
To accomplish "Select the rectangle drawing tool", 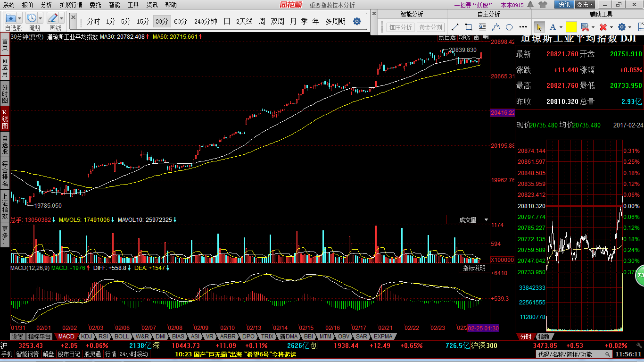I will [x=469, y=27].
